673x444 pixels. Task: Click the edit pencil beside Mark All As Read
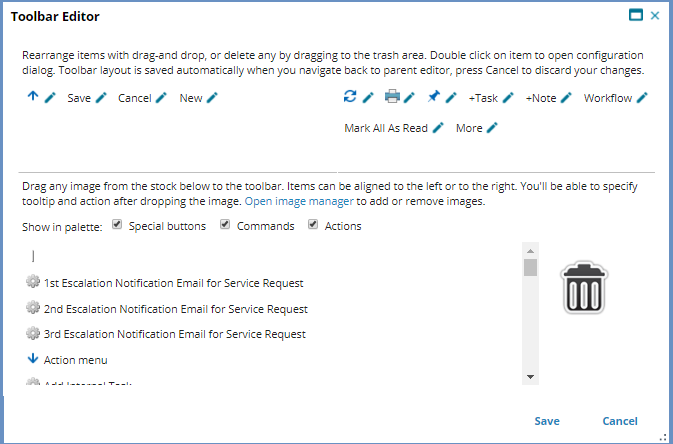pos(438,128)
